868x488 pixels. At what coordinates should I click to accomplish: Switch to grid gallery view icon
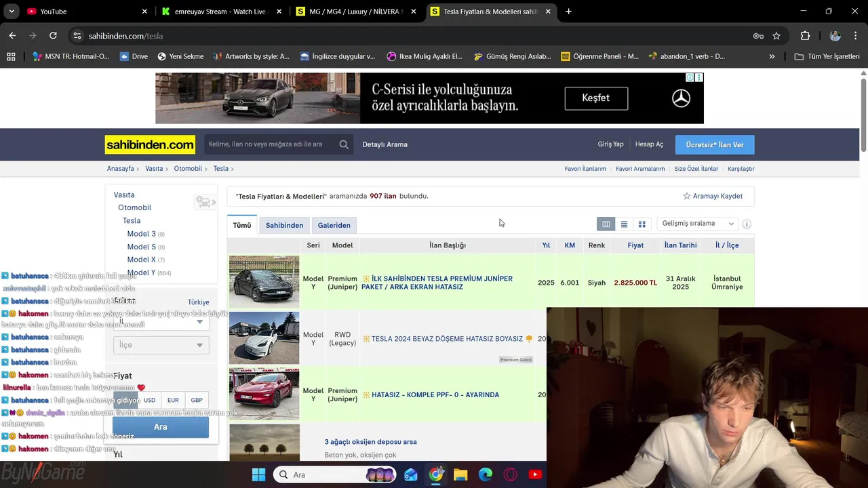pos(642,224)
